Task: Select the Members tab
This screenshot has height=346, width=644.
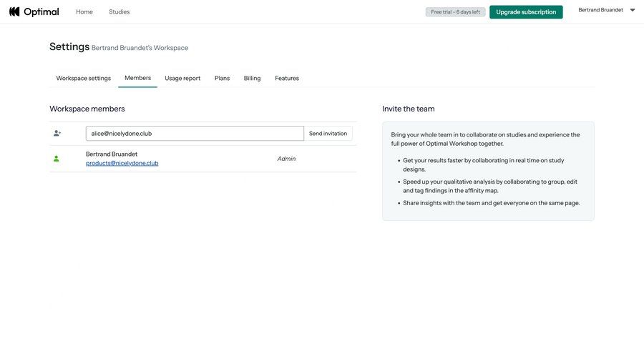Action: (137, 78)
